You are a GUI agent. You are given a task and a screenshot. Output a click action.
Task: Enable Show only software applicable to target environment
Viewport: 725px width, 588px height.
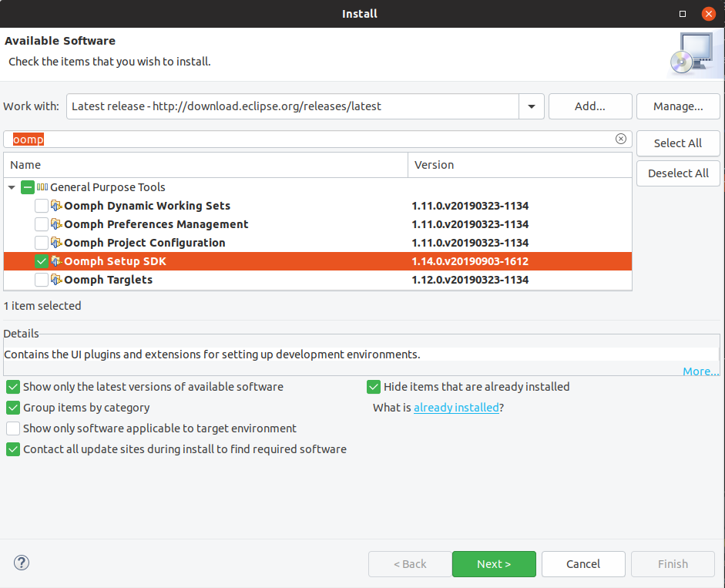click(x=13, y=428)
